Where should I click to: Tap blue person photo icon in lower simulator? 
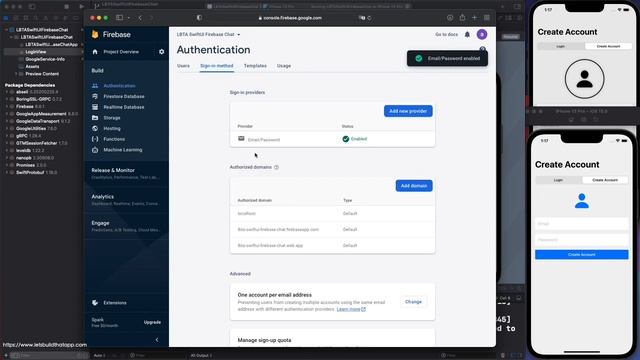pyautogui.click(x=582, y=201)
